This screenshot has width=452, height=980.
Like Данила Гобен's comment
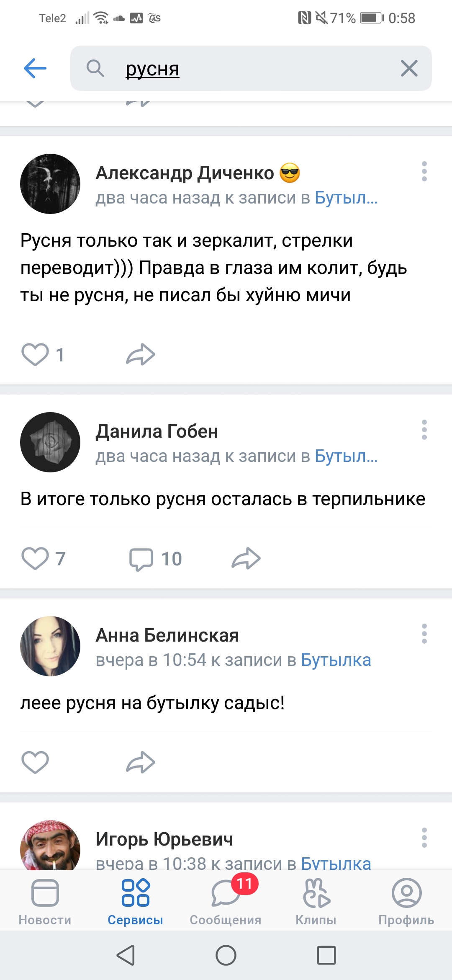[x=35, y=559]
